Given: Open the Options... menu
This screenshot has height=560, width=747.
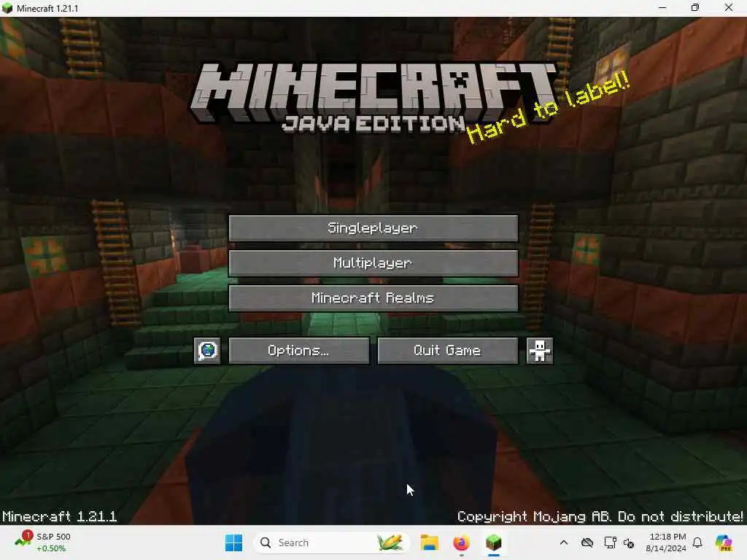Looking at the screenshot, I should pyautogui.click(x=298, y=351).
